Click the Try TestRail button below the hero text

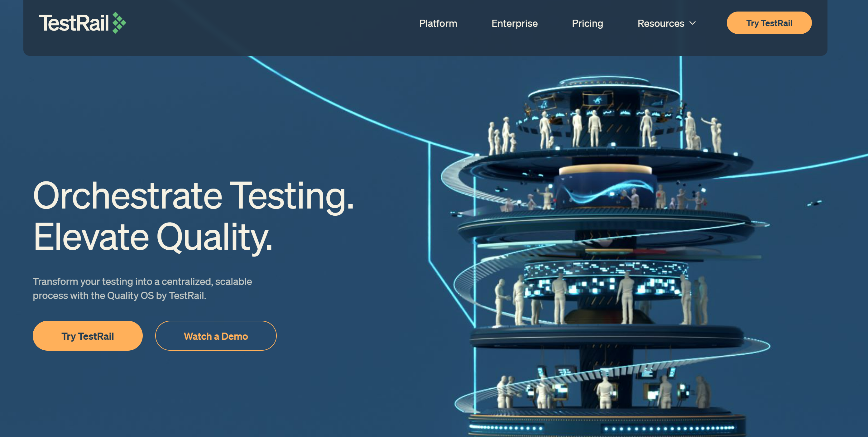tap(88, 336)
